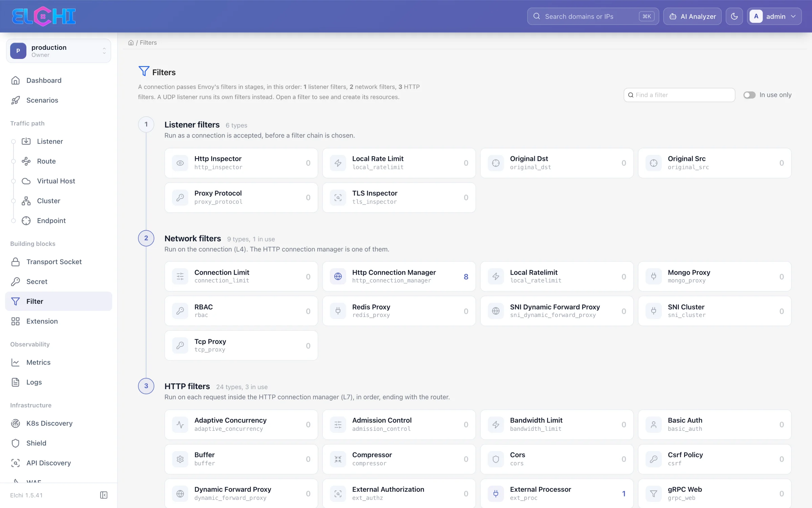Open the AI Analyzer button
Image resolution: width=812 pixels, height=508 pixels.
(x=692, y=16)
